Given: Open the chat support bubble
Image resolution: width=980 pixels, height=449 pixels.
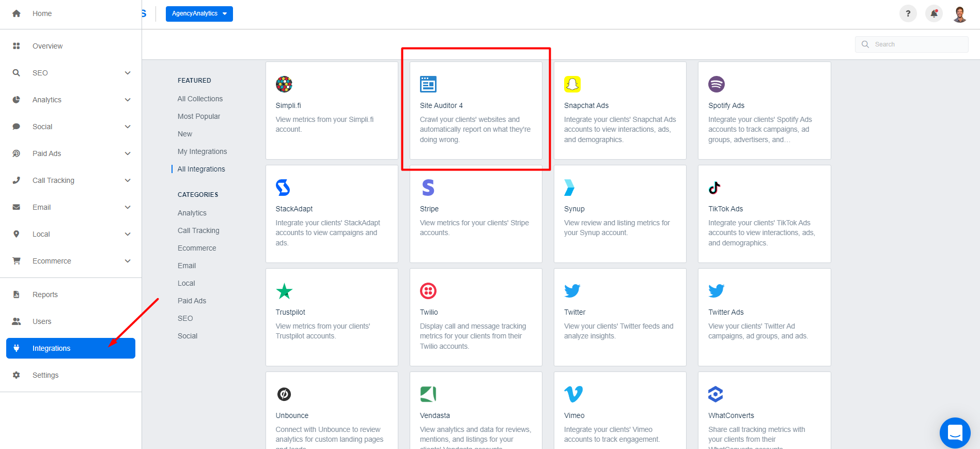Looking at the screenshot, I should click(x=955, y=433).
